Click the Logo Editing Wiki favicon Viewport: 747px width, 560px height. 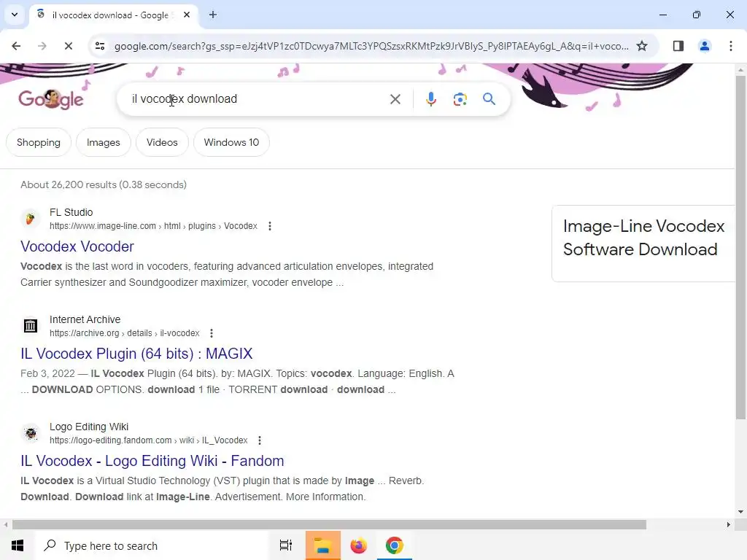[x=31, y=433]
